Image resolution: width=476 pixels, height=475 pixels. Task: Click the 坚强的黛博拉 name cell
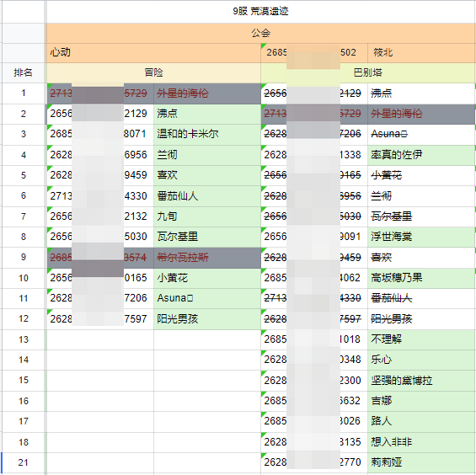[421, 381]
